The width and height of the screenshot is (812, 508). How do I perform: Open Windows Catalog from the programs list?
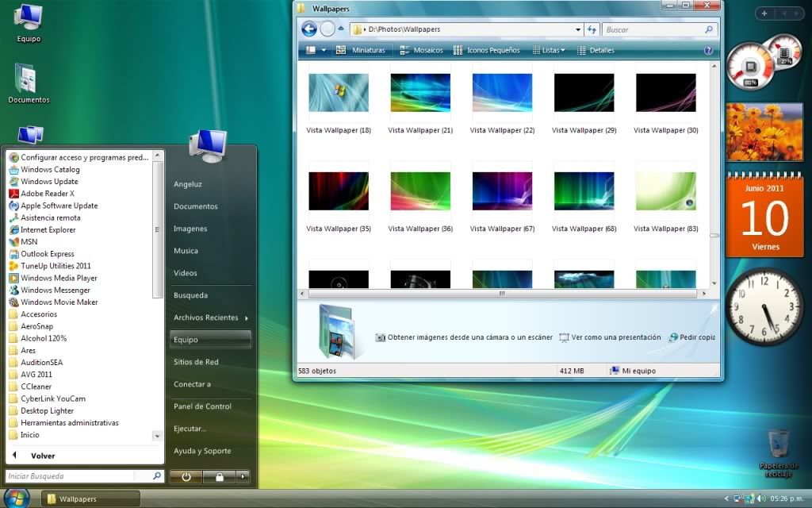coord(44,170)
